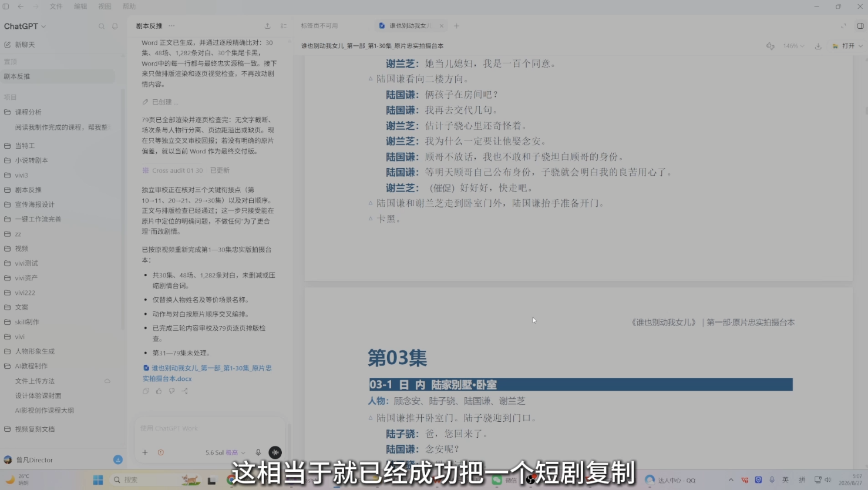The width and height of the screenshot is (868, 490).
Task: Click the orange warning icon in composer
Action: pyautogui.click(x=161, y=452)
